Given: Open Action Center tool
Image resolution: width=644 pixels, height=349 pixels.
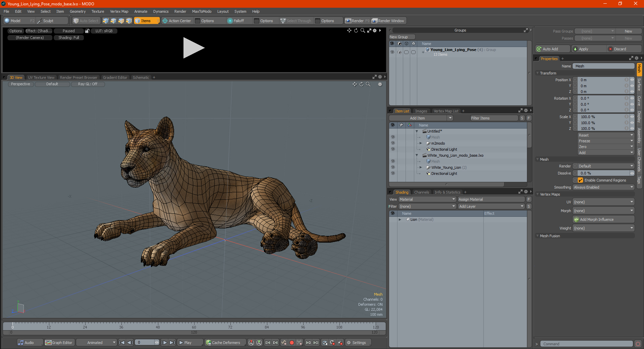Looking at the screenshot, I should pos(177,21).
